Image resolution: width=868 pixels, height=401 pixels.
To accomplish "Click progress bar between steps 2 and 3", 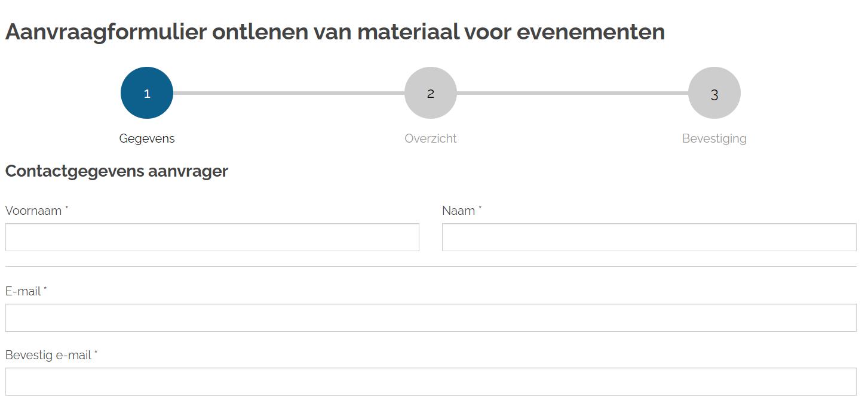I will click(x=572, y=93).
